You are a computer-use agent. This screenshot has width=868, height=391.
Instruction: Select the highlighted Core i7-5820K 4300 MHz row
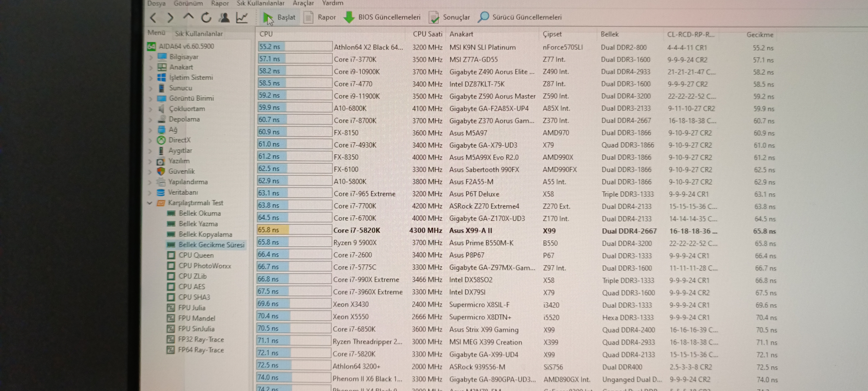click(x=517, y=231)
